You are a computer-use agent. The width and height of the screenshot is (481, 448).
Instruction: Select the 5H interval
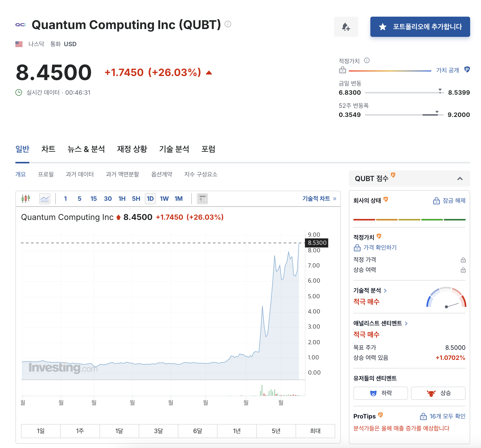tap(136, 199)
